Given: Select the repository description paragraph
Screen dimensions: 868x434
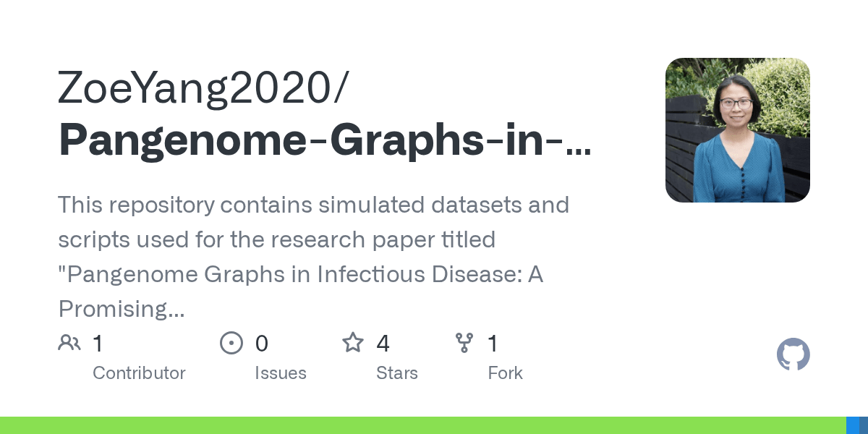Looking at the screenshot, I should (x=313, y=257).
